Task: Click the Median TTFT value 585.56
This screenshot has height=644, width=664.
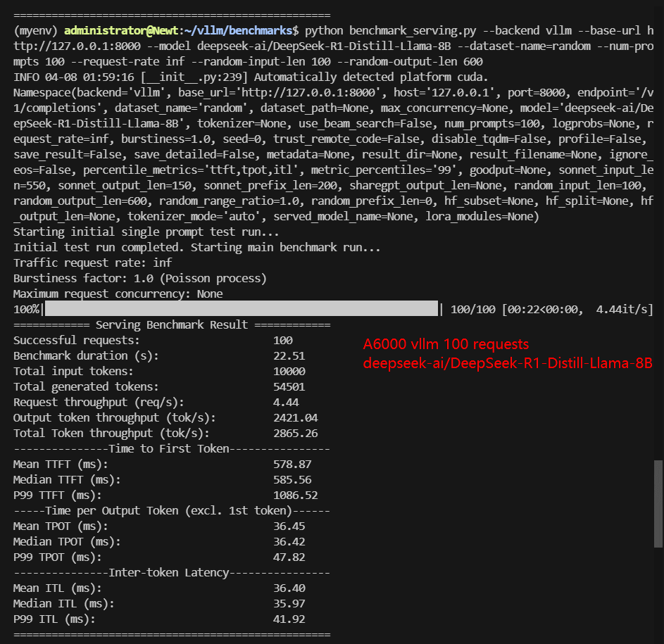Action: coord(292,480)
